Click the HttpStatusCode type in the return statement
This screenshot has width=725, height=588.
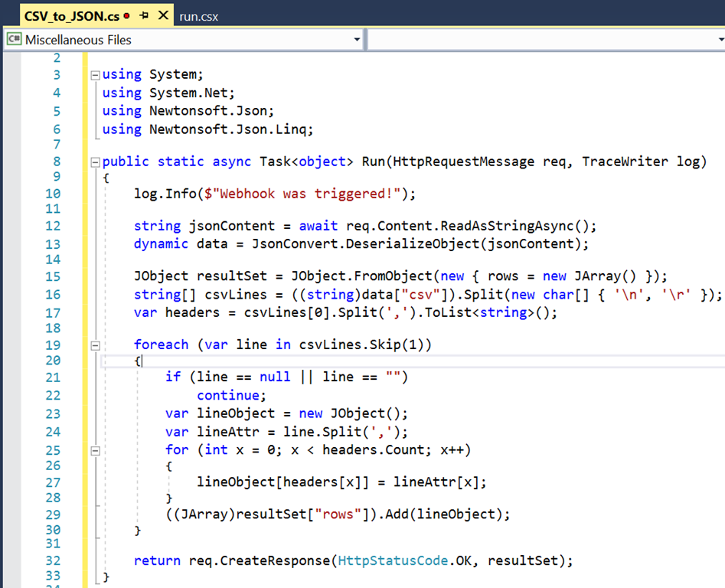point(394,561)
